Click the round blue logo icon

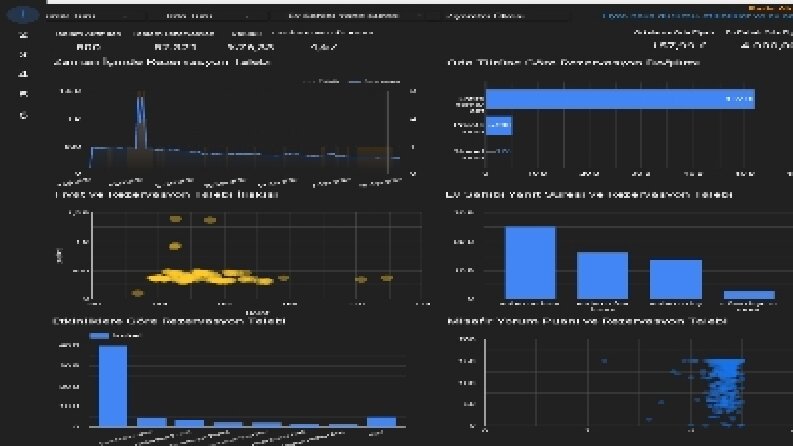23,15
